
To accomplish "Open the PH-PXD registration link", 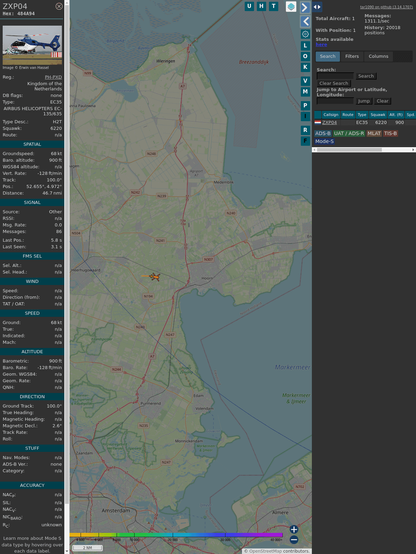I will pyautogui.click(x=53, y=77).
